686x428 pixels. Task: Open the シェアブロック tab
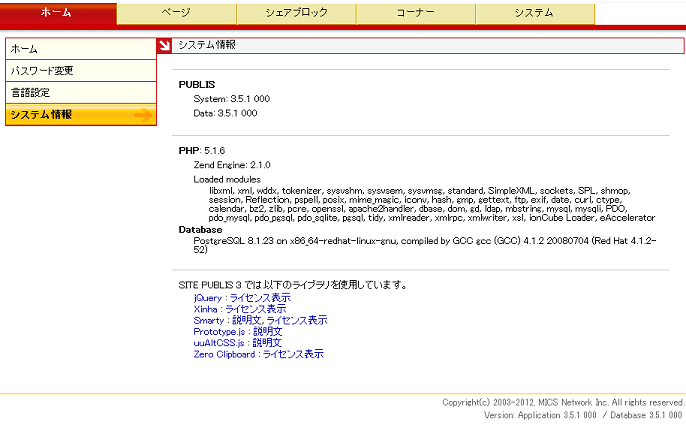tap(295, 13)
